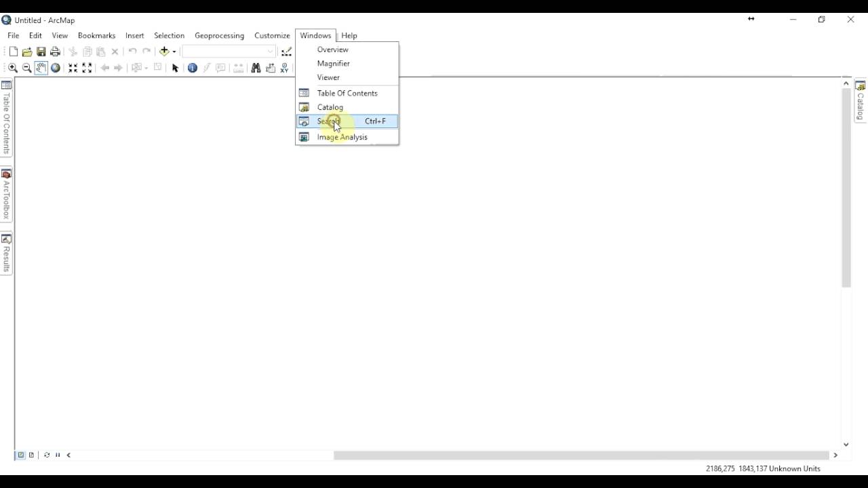Select Search in the Windows menu
This screenshot has height=488, width=868.
(x=347, y=121)
